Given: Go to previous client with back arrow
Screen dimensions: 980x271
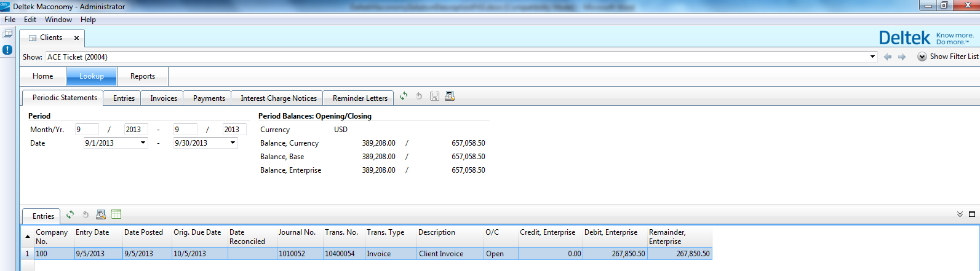Looking at the screenshot, I should [x=887, y=57].
